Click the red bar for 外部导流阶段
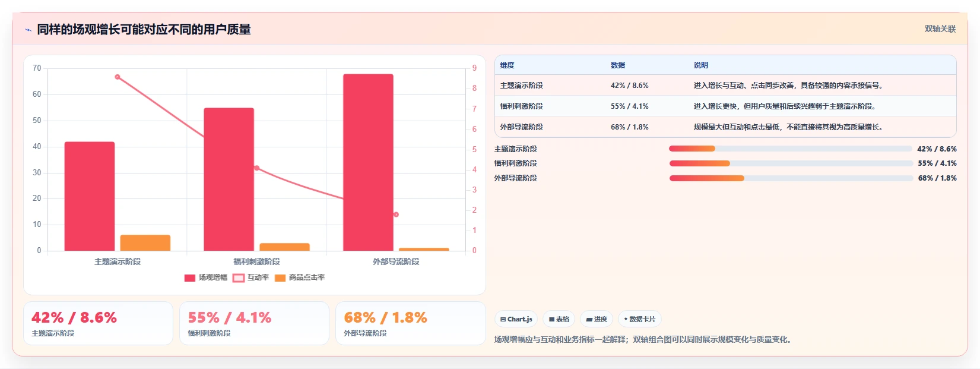 tap(368, 162)
